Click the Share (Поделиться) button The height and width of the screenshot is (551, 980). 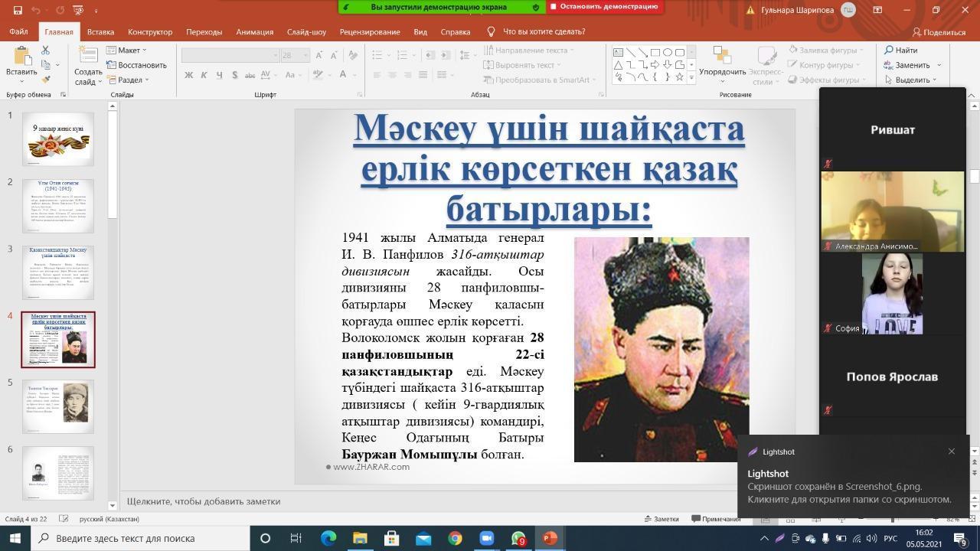pos(939,32)
